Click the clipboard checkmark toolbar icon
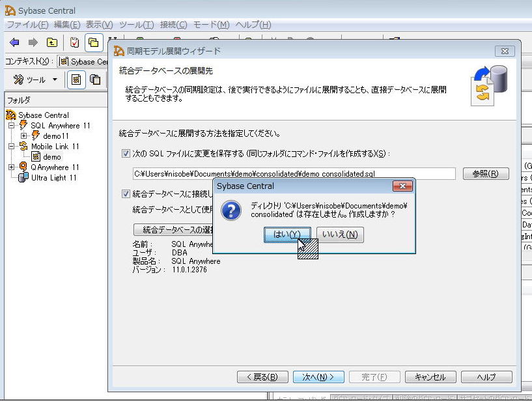Viewport: 532px width, 402px height. 74,43
